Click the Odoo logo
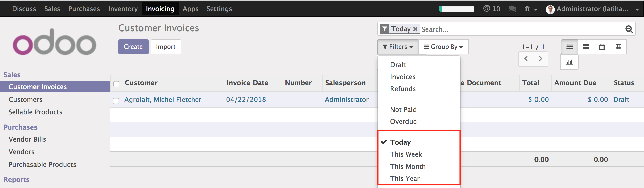The image size is (644, 188). (x=54, y=42)
